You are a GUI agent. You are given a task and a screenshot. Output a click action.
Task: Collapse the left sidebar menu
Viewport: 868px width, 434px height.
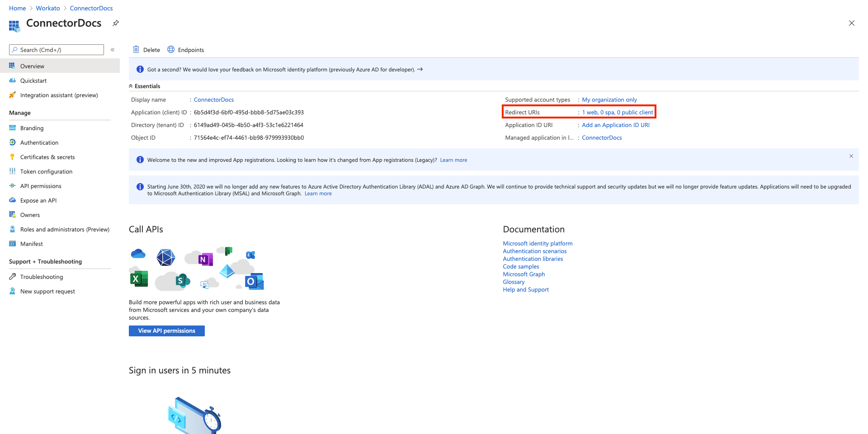pyautogui.click(x=113, y=50)
